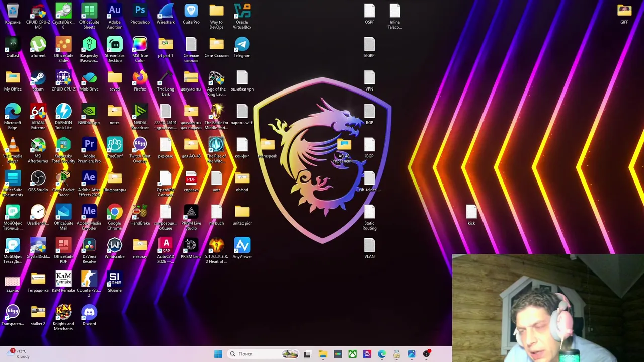
Task: Open OBS Studio from the taskbar
Action: click(427, 354)
